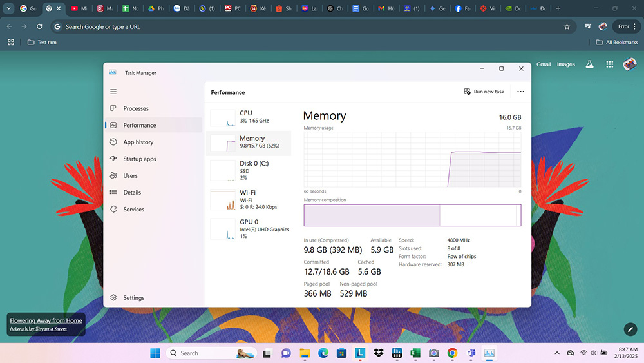This screenshot has height=363, width=644.
Task: Click the in-use value 9.8 GB (392 MB)
Action: tap(333, 250)
